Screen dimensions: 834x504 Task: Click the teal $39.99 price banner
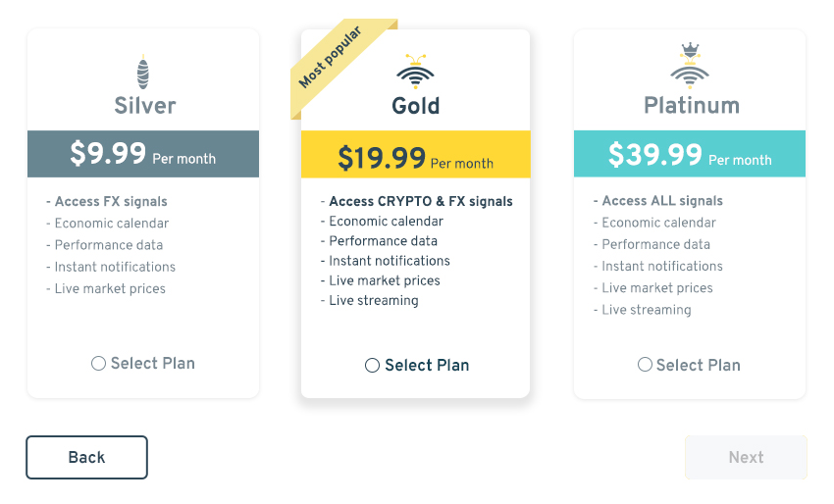689,155
